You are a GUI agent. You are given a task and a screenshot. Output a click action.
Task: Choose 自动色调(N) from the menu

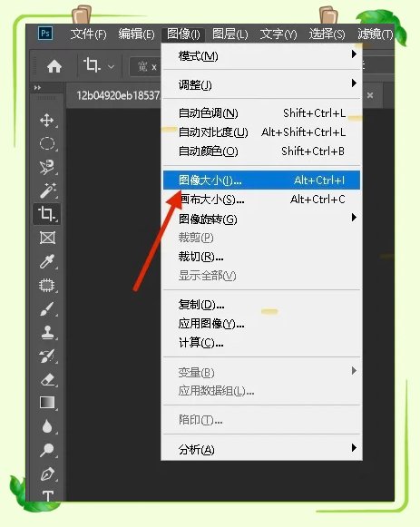tap(261, 112)
